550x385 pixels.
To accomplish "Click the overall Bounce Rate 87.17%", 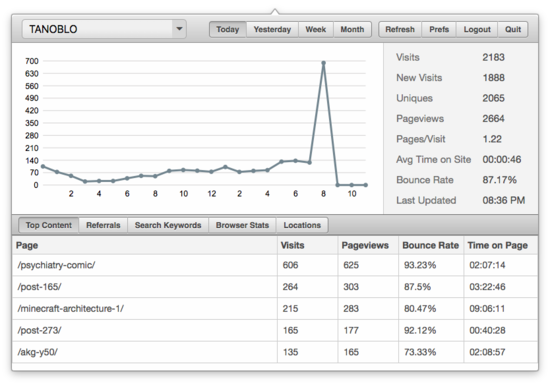I will pyautogui.click(x=499, y=180).
